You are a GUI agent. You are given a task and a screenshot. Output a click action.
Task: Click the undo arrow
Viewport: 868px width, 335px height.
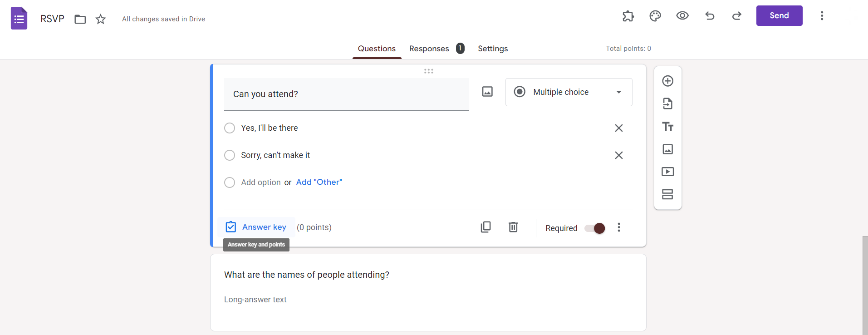click(710, 16)
